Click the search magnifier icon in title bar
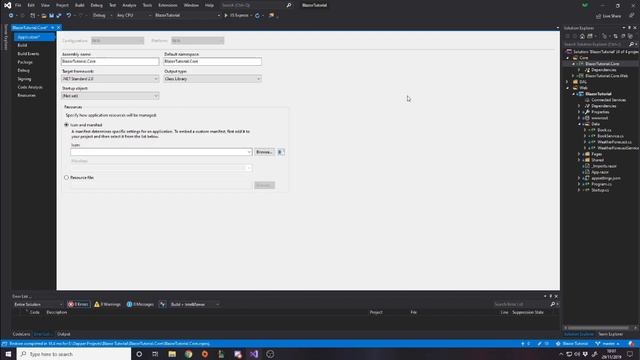 289,5
